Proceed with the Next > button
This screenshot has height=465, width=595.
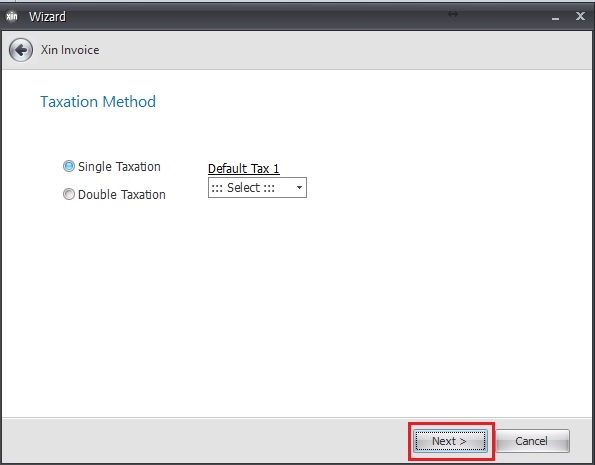pos(450,441)
